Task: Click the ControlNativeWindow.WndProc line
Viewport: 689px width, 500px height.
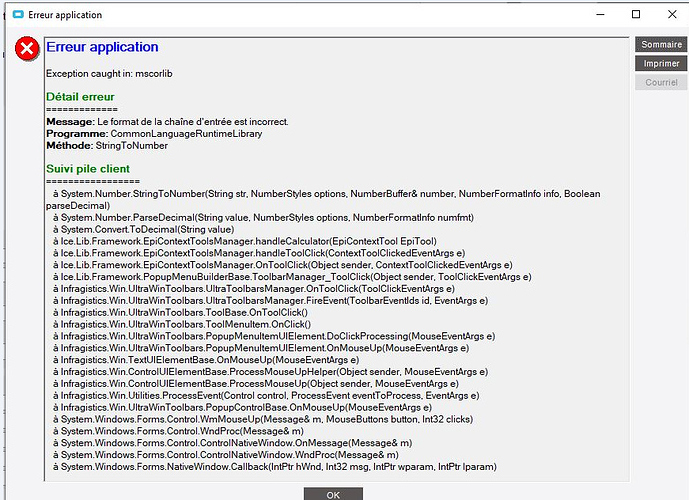Action: click(226, 455)
